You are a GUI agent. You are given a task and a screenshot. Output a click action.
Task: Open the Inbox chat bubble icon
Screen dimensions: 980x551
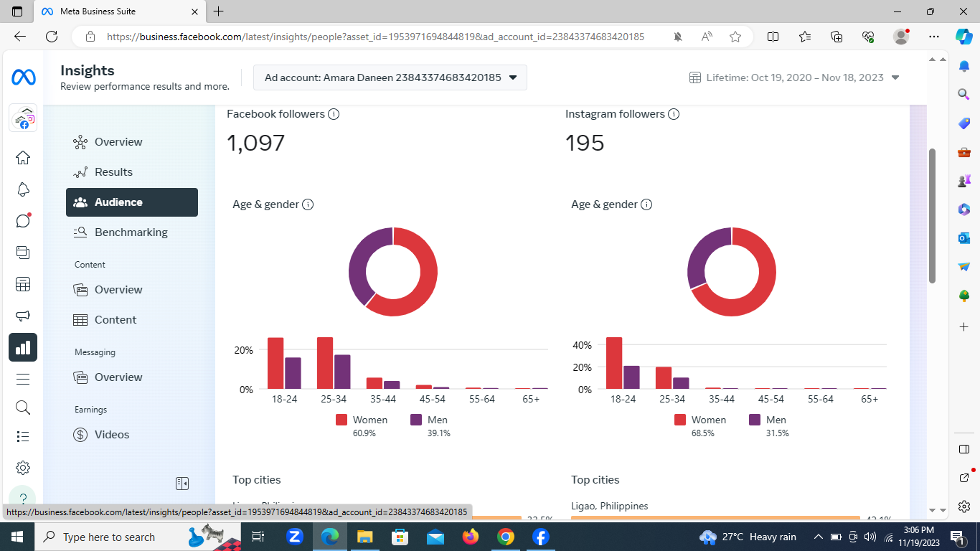(23, 220)
